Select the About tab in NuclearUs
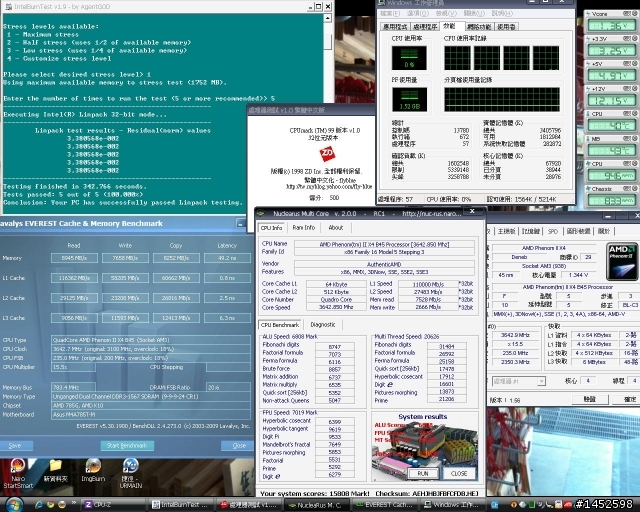 click(x=336, y=227)
